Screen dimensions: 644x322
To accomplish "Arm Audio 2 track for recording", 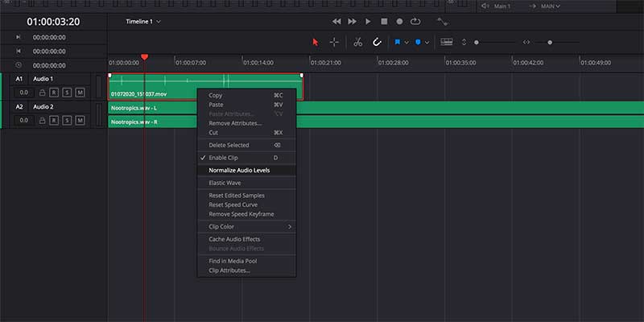I will (x=54, y=121).
